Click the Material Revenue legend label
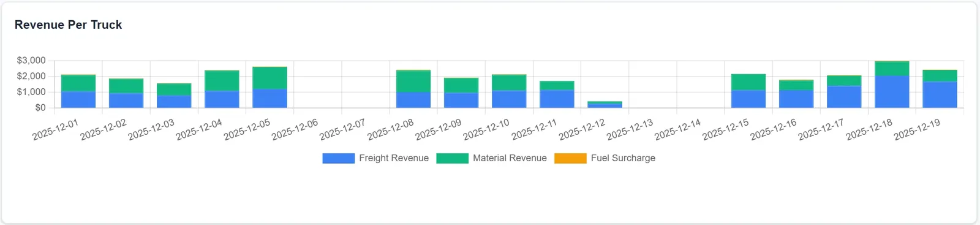The width and height of the screenshot is (980, 225). [x=510, y=158]
